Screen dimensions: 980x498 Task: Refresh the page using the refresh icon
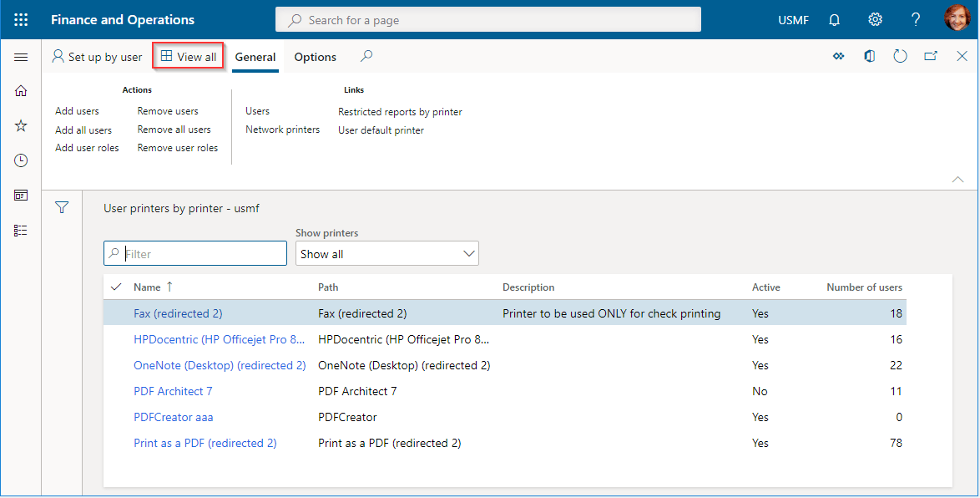click(x=900, y=56)
